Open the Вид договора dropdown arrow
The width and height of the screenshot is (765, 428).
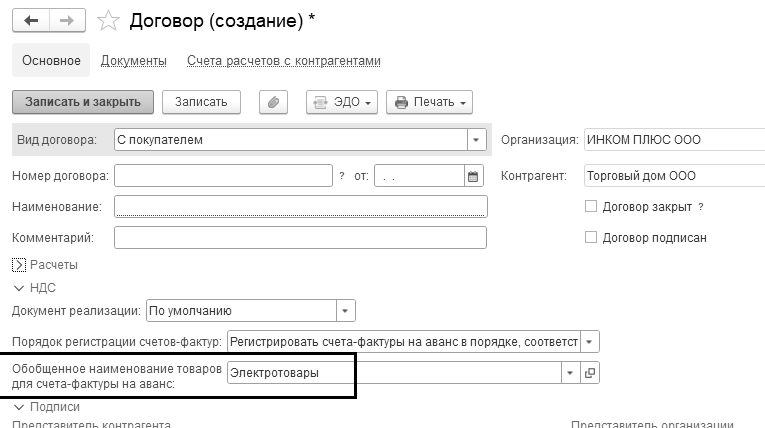476,140
